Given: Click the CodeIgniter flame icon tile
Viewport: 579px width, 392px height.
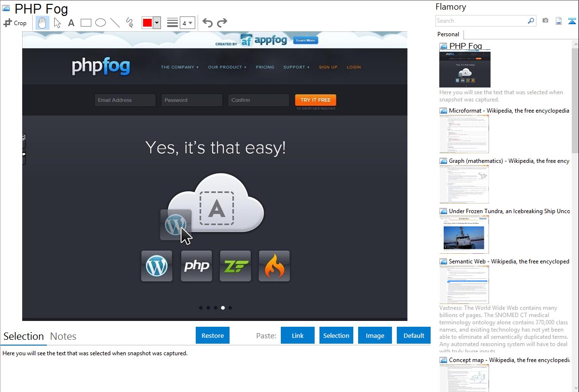Looking at the screenshot, I should click(274, 266).
